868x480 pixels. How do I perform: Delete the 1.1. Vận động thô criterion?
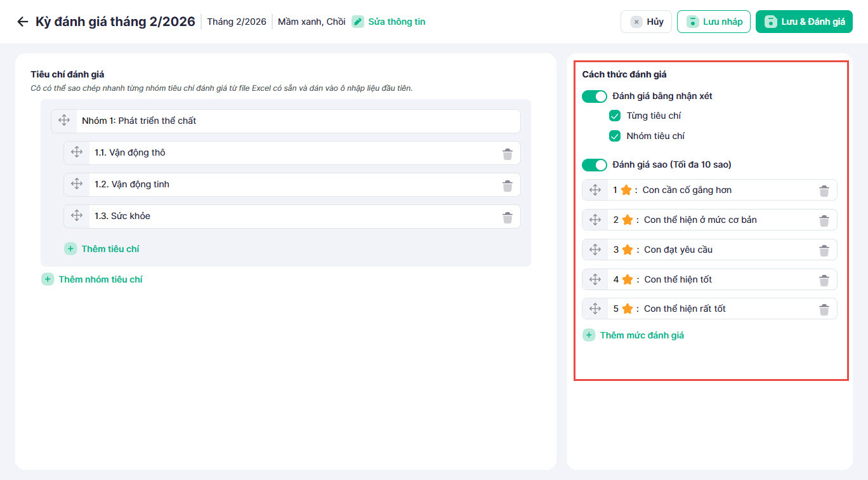(508, 154)
